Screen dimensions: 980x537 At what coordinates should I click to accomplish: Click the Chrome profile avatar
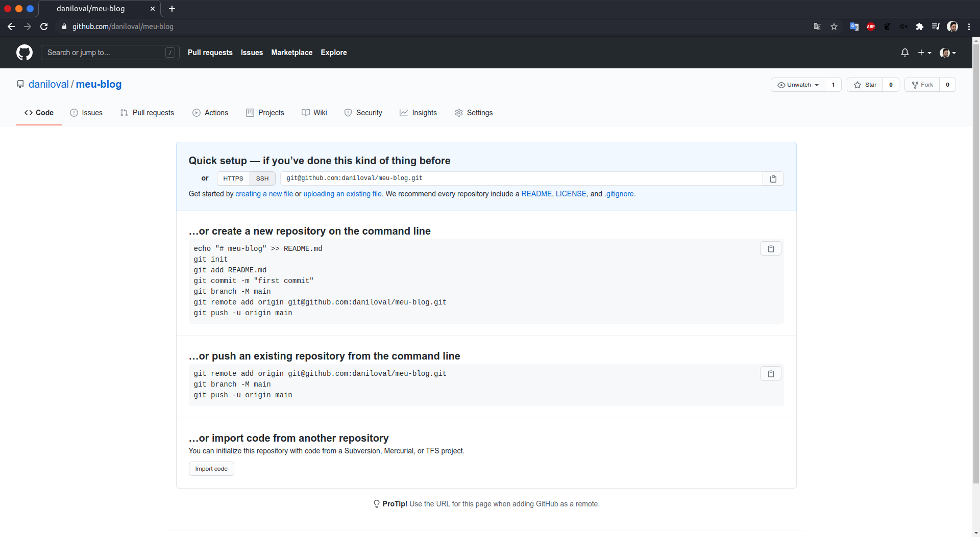[x=952, y=27]
